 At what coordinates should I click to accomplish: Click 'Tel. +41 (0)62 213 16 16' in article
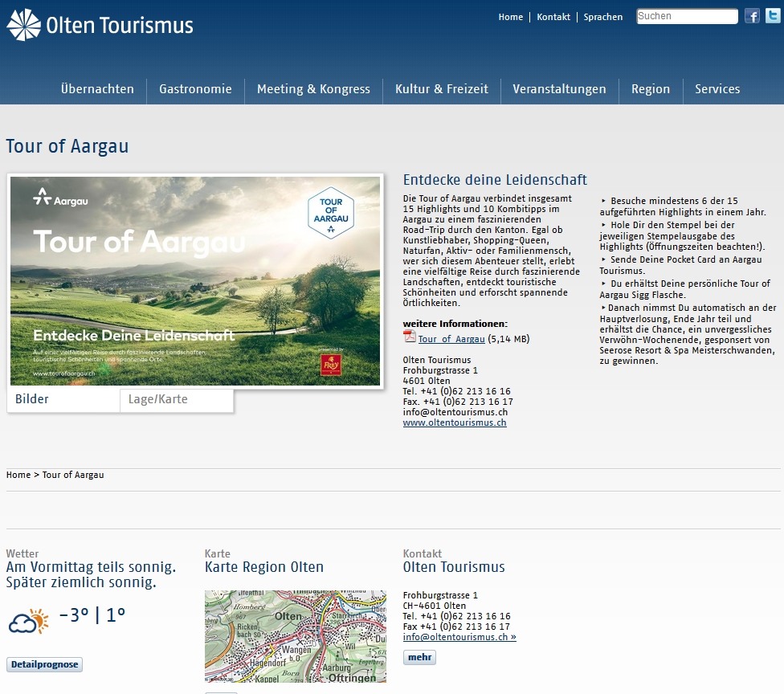pos(456,391)
